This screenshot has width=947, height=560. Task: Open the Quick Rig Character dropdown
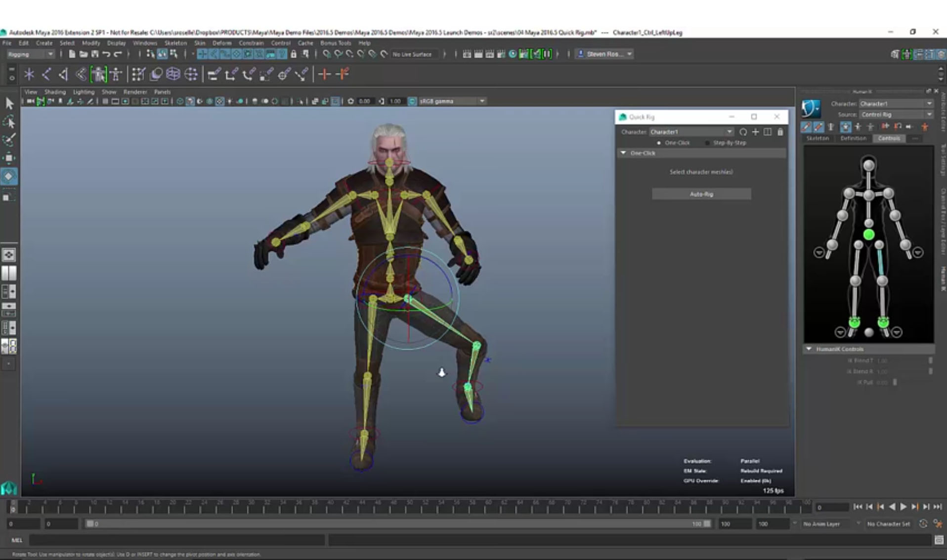691,132
